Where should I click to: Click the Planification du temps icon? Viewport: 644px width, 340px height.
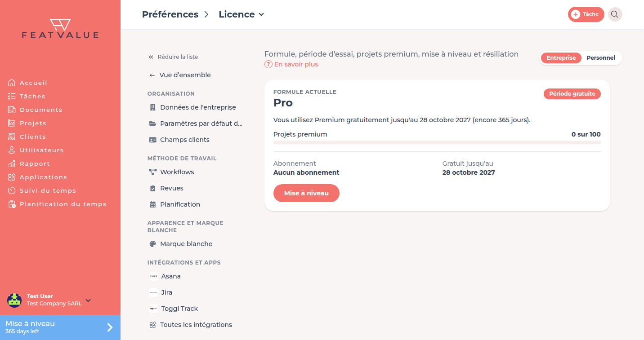(x=12, y=204)
